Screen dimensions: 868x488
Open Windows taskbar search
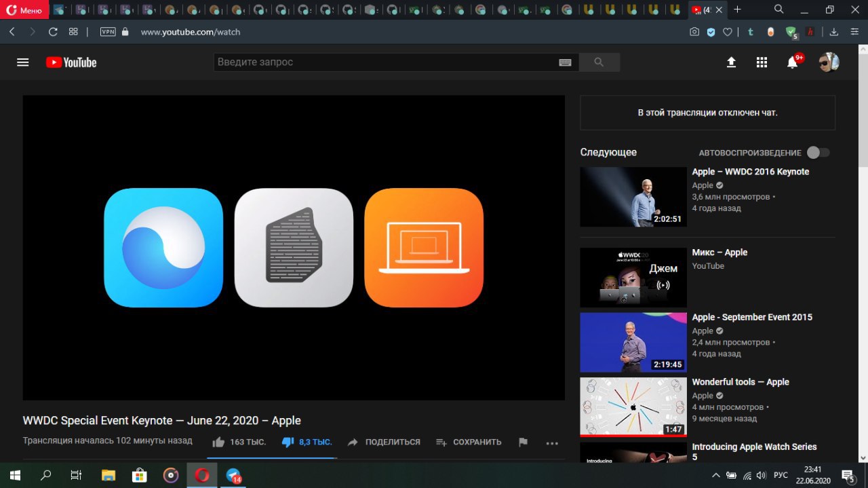[46, 475]
